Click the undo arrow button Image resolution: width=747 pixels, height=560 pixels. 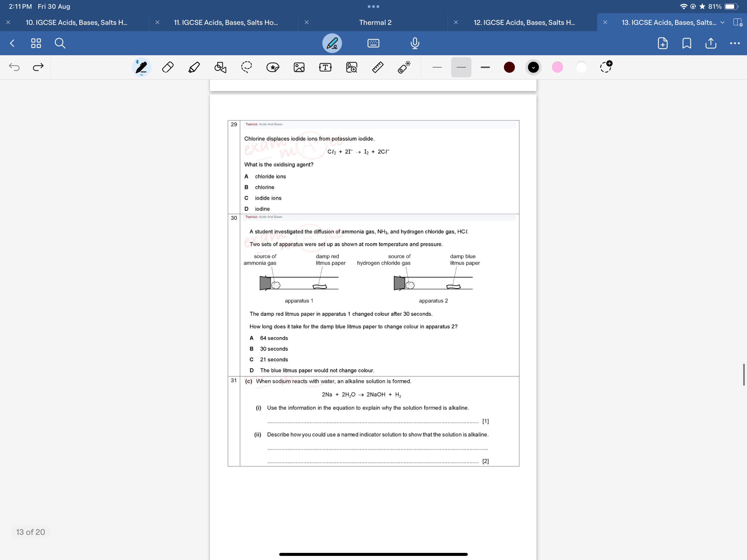click(14, 66)
